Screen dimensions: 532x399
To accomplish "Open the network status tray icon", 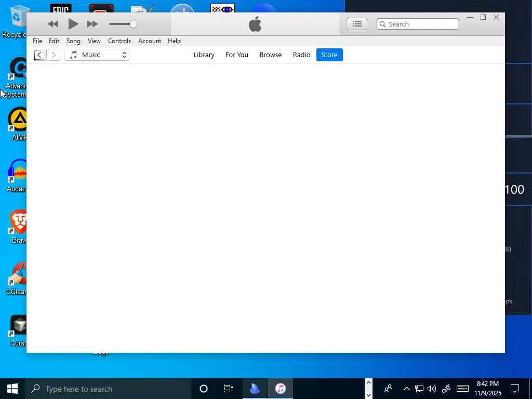I will pyautogui.click(x=419, y=389).
